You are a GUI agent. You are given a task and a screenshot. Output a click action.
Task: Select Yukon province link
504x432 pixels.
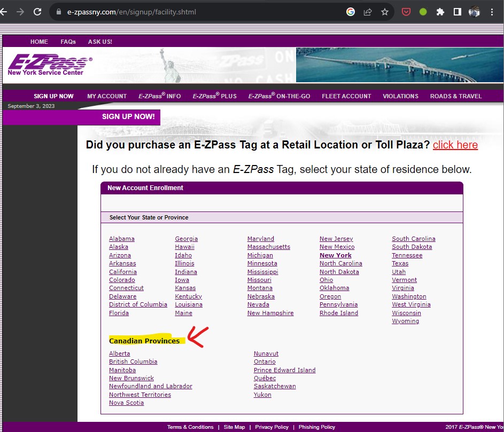pos(262,395)
